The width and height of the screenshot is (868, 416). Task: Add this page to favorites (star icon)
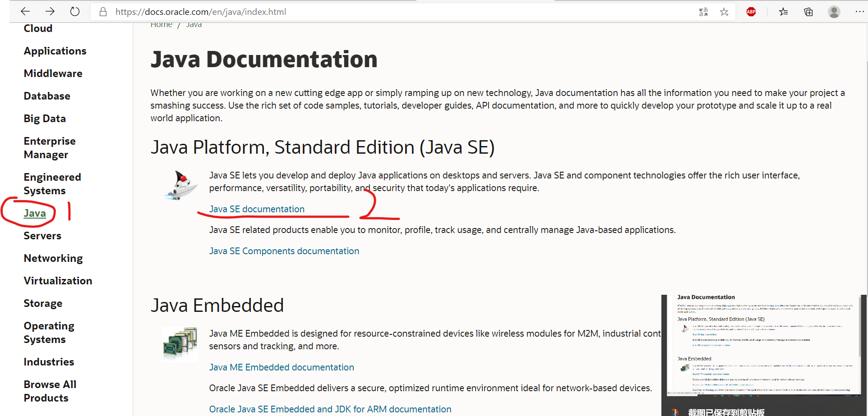724,12
